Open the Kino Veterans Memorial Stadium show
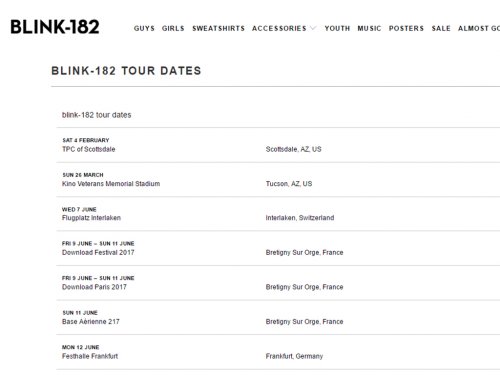Screen dimensions: 500x375 point(111,184)
